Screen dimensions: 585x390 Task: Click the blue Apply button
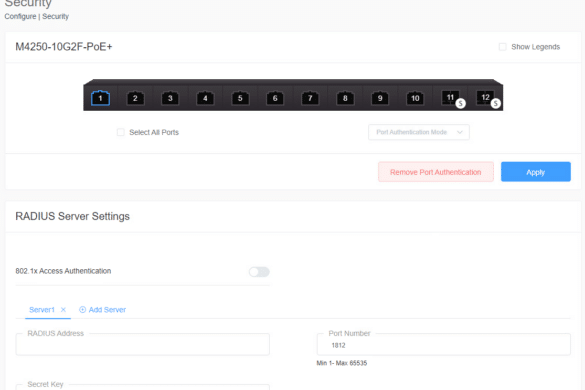[536, 172]
